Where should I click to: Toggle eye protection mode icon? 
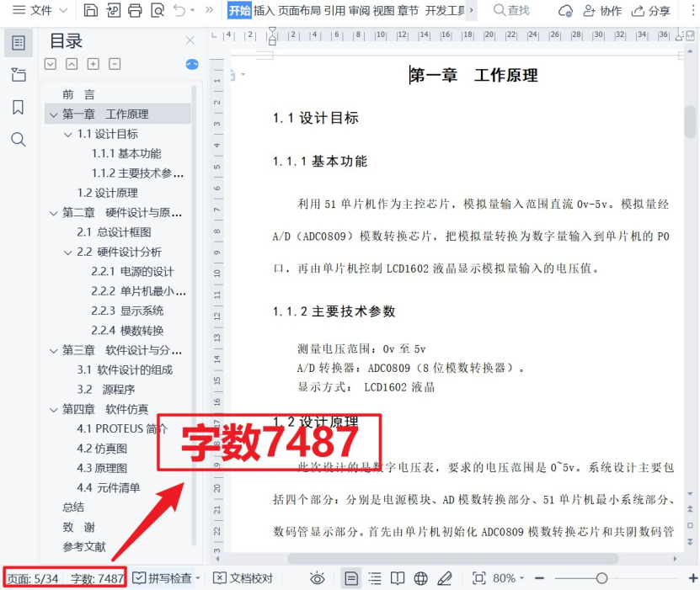[x=318, y=578]
